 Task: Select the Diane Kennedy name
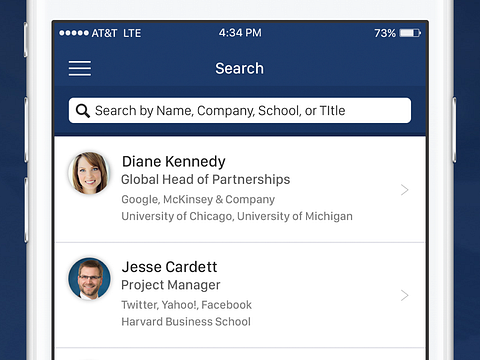tap(174, 162)
